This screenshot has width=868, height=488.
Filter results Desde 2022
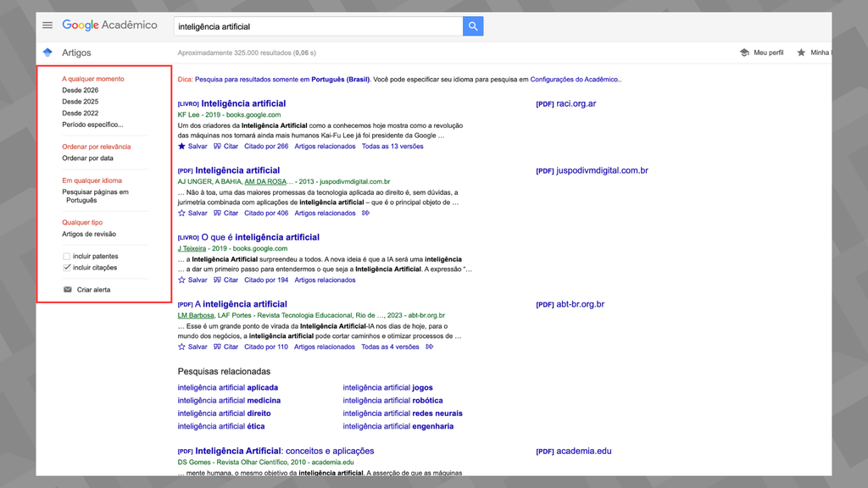pyautogui.click(x=81, y=114)
